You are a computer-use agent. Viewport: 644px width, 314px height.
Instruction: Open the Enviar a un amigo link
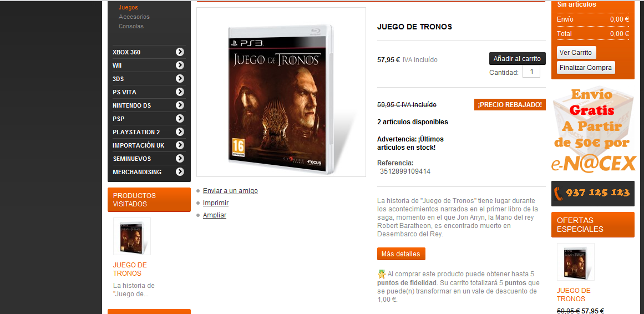point(230,191)
